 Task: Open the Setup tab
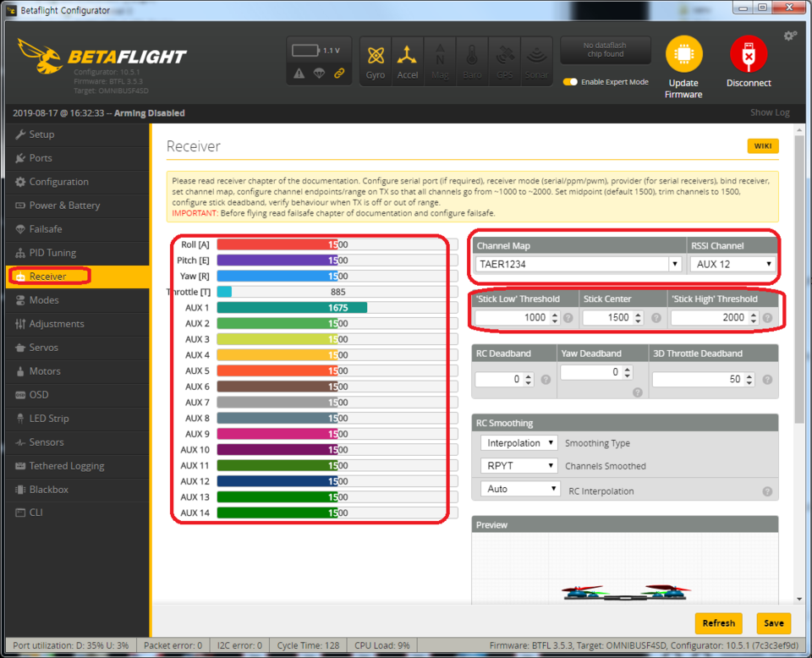(78, 134)
